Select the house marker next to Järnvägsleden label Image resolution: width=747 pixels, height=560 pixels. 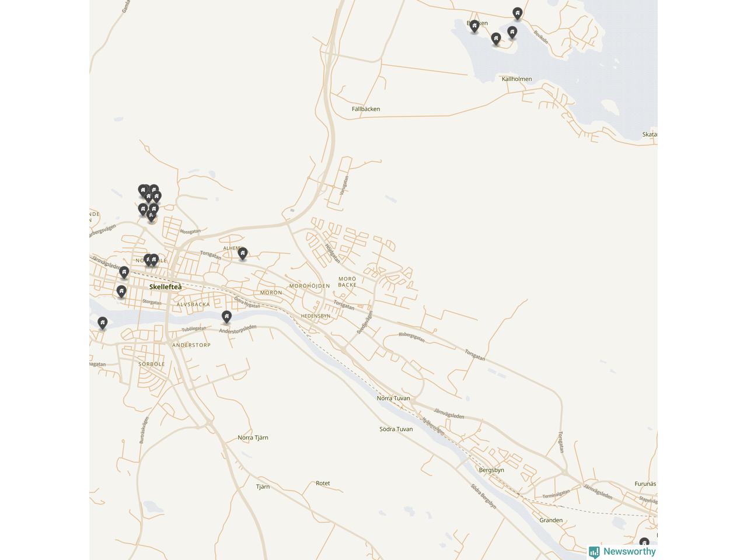click(x=124, y=272)
